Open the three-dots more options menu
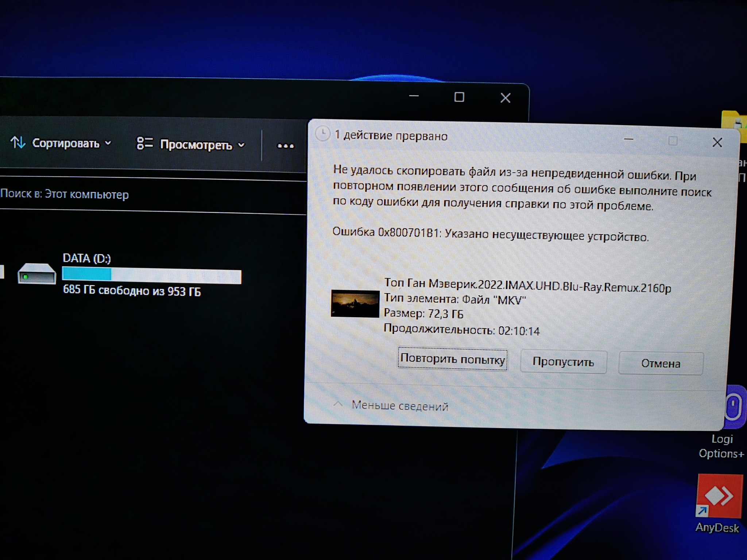Viewport: 747px width, 560px height. click(x=286, y=146)
